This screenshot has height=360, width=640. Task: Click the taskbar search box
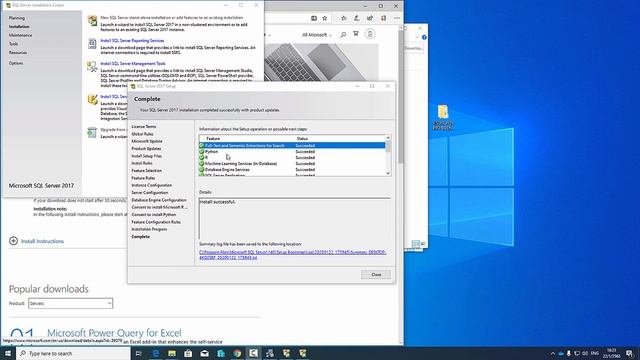pyautogui.click(x=73, y=353)
